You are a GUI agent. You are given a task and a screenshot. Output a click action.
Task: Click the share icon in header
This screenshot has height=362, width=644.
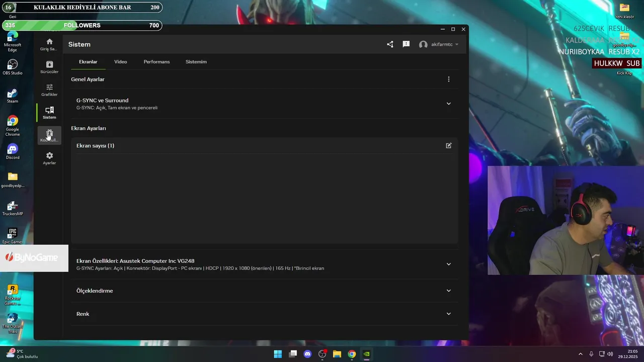(x=390, y=44)
